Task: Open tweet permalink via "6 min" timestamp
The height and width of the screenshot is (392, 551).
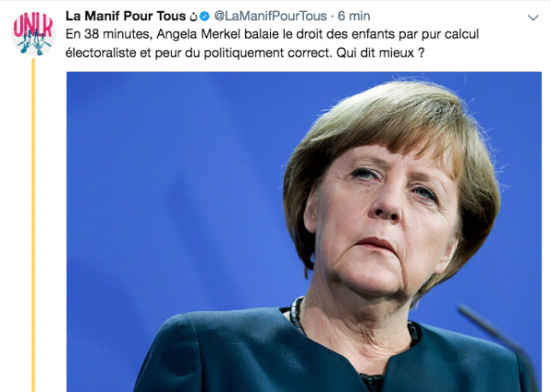Action: tap(354, 17)
